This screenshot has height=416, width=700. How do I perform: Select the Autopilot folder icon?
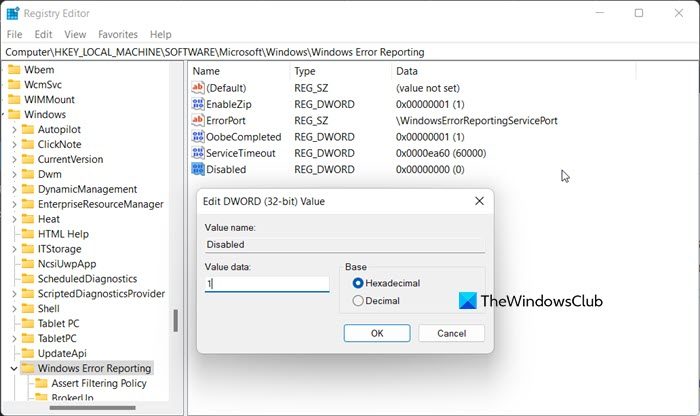(28, 129)
